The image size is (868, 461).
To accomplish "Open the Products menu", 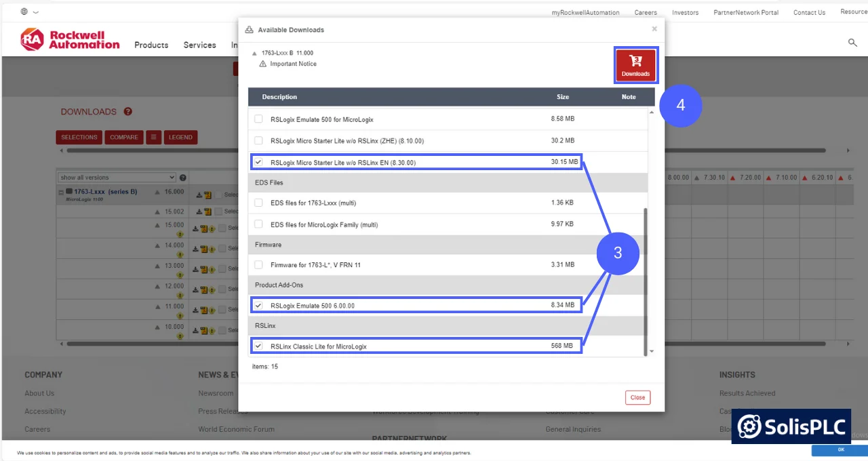I will point(151,45).
